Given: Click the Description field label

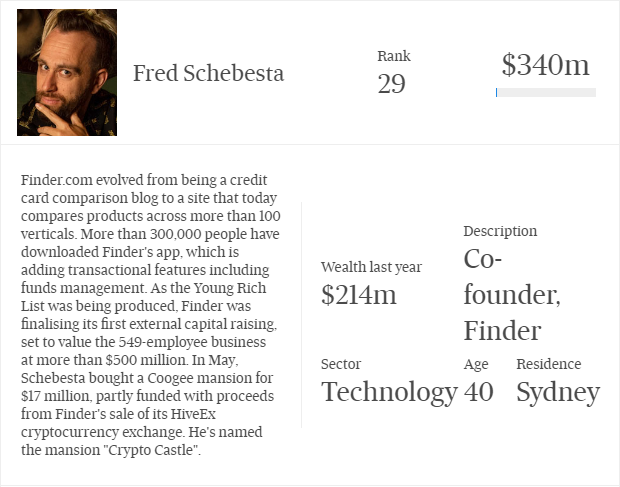Looking at the screenshot, I should click(500, 231).
